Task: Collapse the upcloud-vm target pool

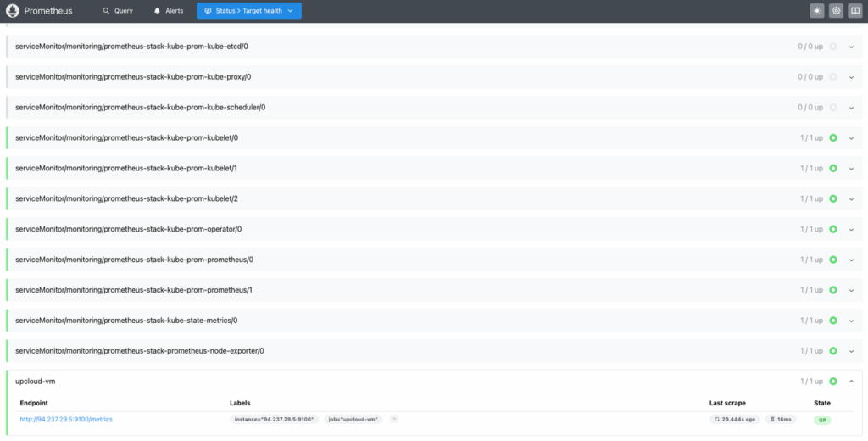Action: 851,381
